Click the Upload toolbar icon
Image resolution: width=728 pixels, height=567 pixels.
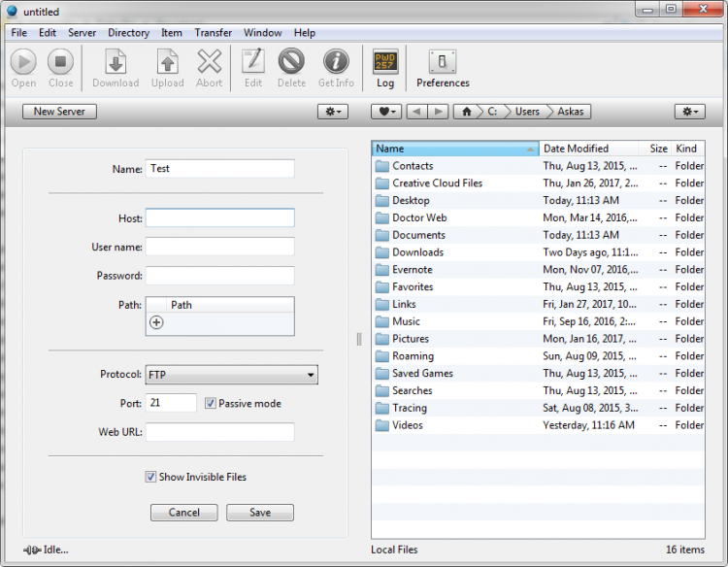click(x=168, y=62)
